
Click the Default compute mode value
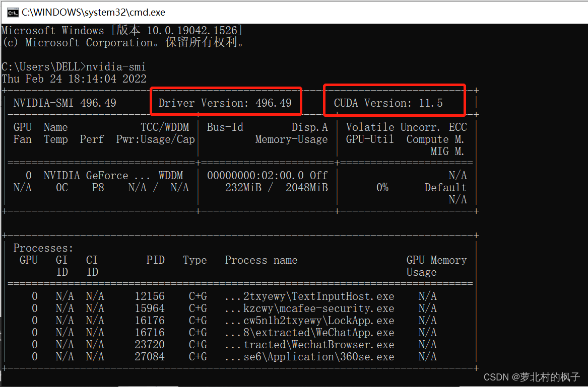[446, 187]
